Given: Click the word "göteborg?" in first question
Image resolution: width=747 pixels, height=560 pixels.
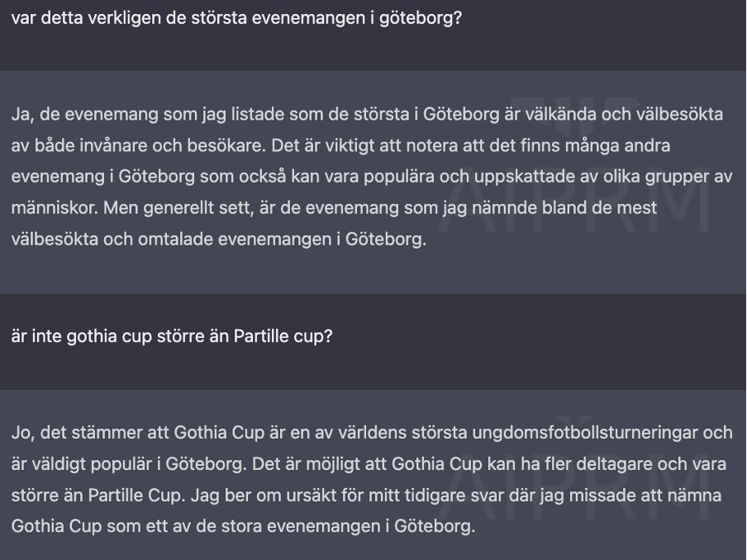Looking at the screenshot, I should click(421, 18).
